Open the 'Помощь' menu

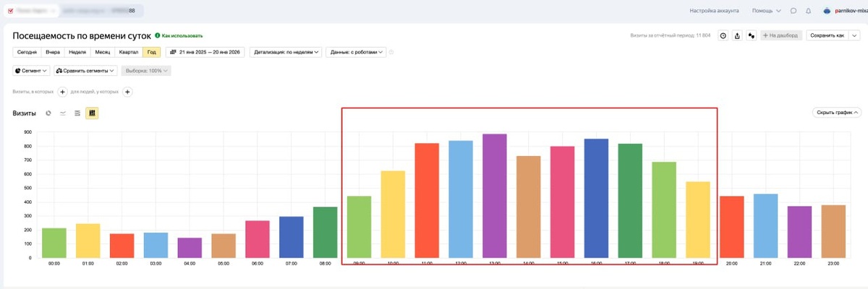tap(766, 11)
